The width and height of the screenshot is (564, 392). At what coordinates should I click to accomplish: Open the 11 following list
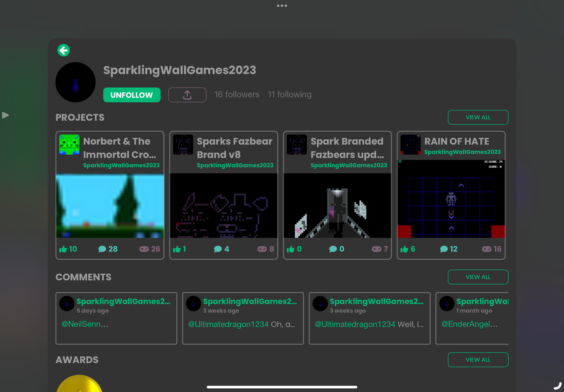tap(289, 95)
